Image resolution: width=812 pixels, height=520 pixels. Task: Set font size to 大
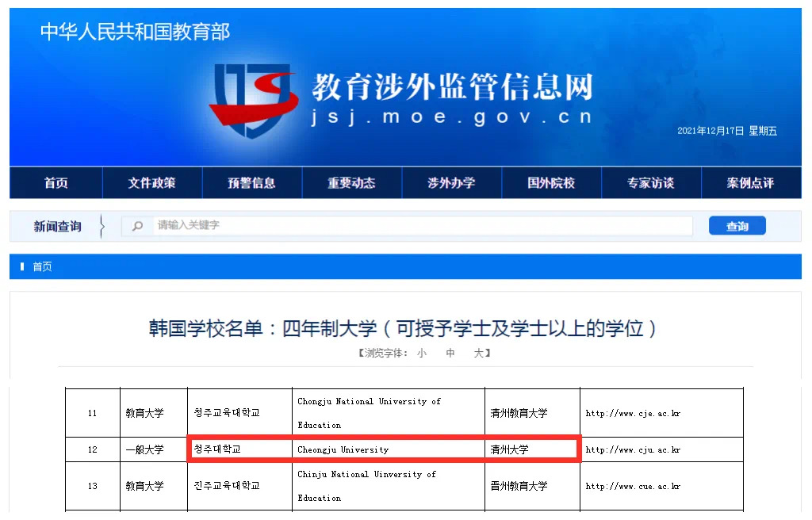tap(478, 354)
